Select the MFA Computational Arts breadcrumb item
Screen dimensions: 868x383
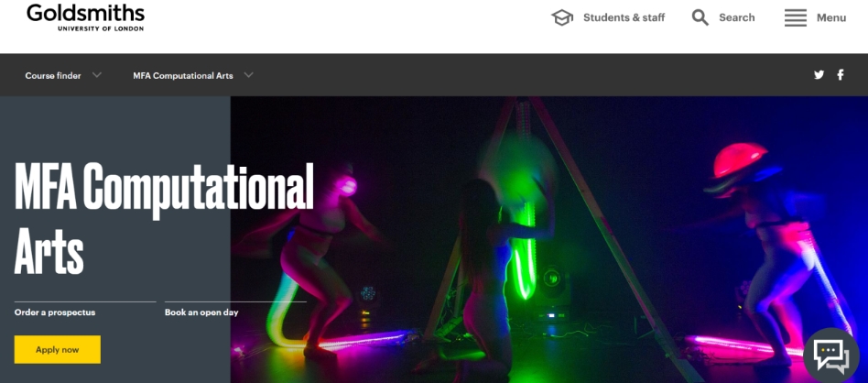pyautogui.click(x=183, y=75)
